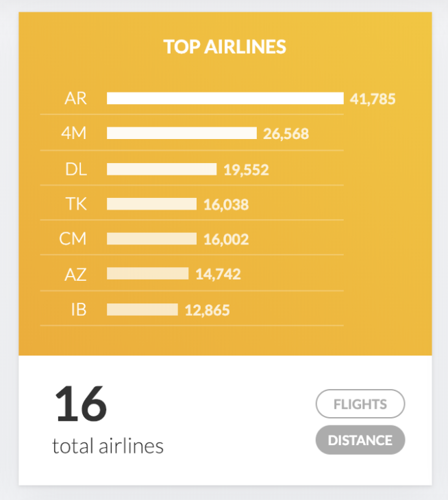This screenshot has width=448, height=500.
Task: Click the TK airline bar
Action: click(x=151, y=204)
